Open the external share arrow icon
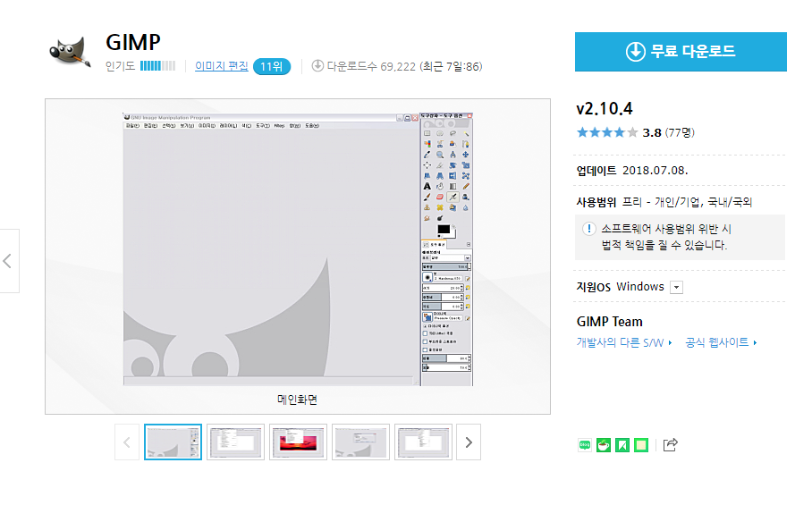812x505 pixels. (x=670, y=445)
